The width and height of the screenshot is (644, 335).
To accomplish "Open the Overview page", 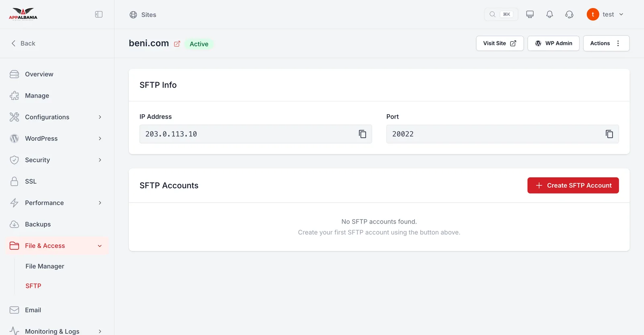I will point(57,74).
